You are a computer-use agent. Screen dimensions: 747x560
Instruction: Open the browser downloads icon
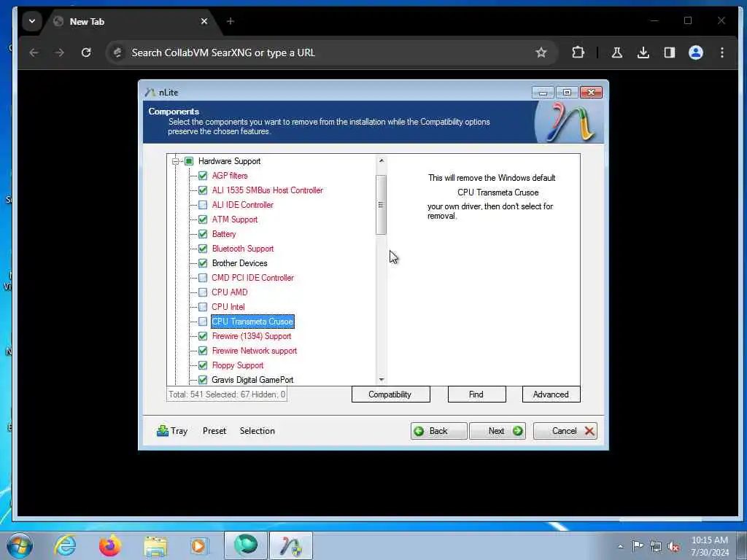[643, 52]
